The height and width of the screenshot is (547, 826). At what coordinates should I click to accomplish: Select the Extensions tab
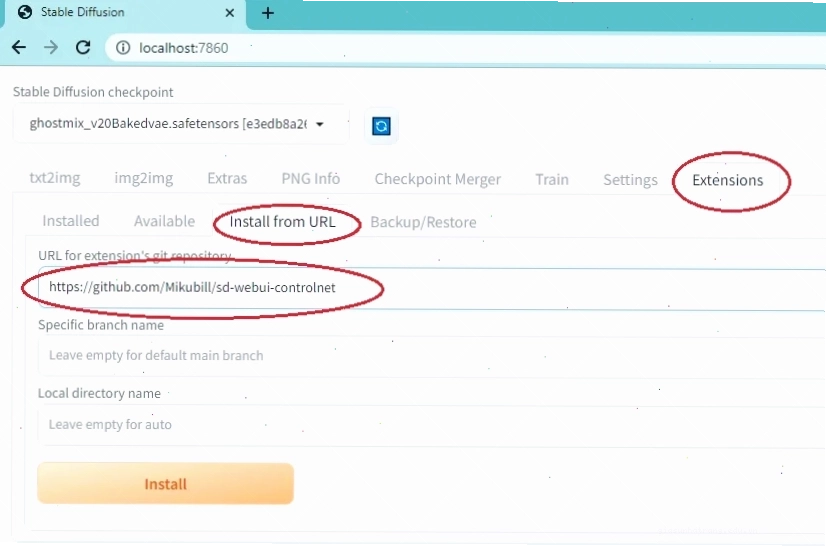click(727, 180)
